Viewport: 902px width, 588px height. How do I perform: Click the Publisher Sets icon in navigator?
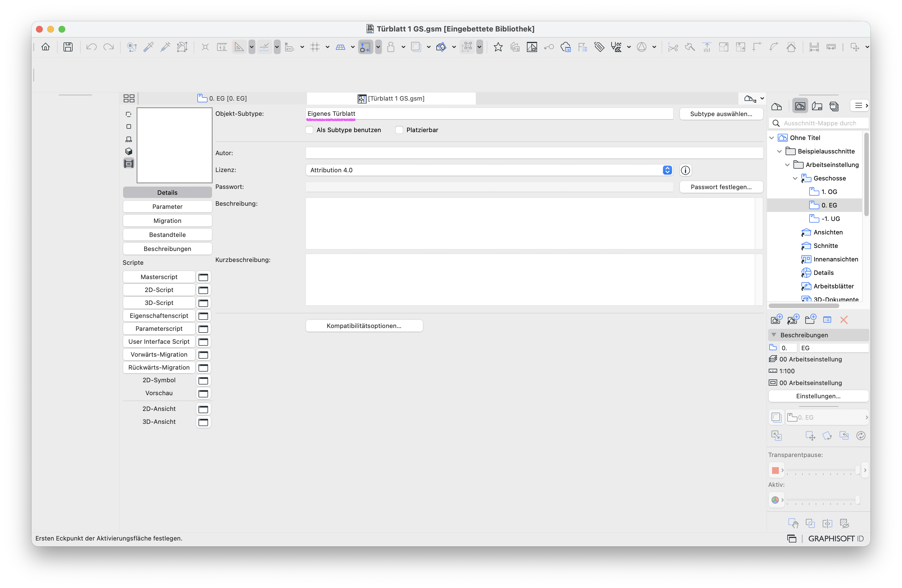(x=834, y=106)
